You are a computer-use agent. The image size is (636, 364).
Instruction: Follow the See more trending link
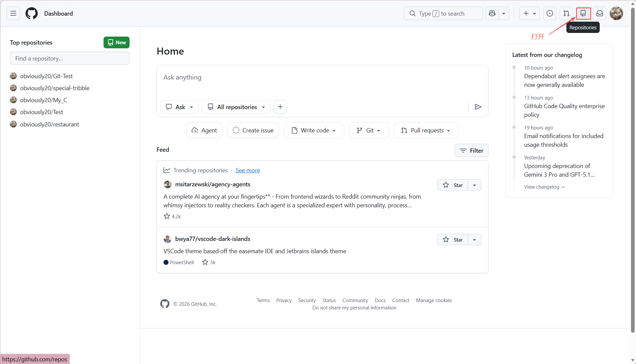248,170
